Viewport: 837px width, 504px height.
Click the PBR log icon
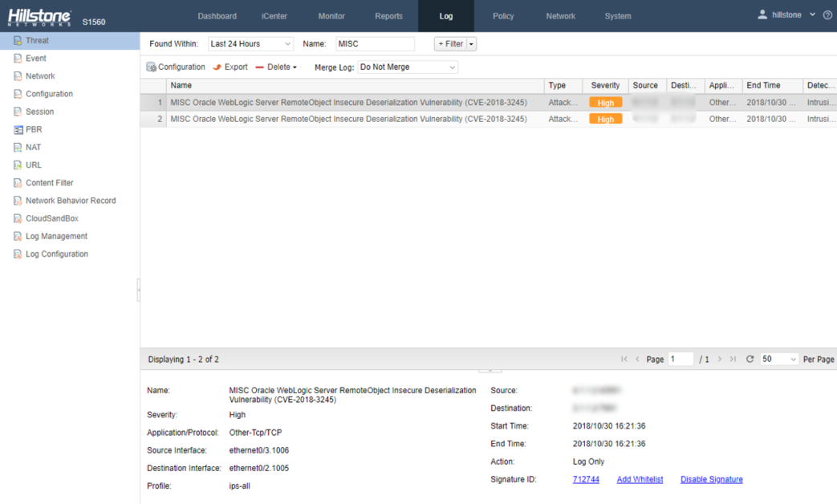(18, 129)
